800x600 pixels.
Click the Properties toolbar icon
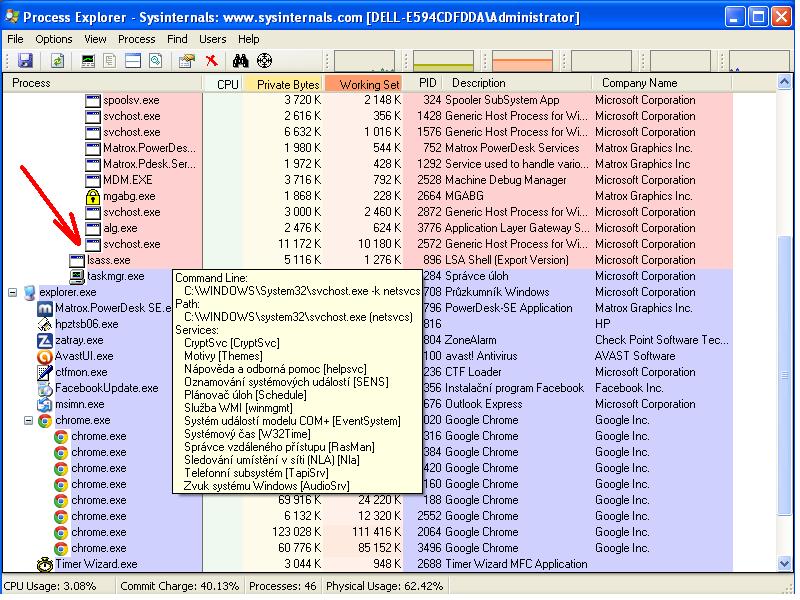[186, 61]
